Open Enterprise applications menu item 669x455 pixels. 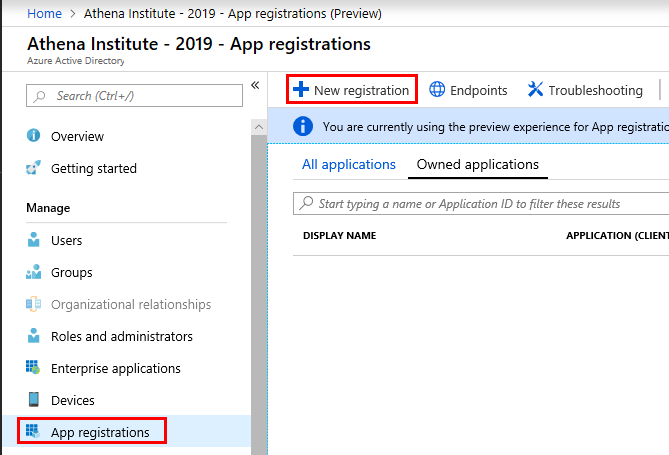pyautogui.click(x=116, y=368)
